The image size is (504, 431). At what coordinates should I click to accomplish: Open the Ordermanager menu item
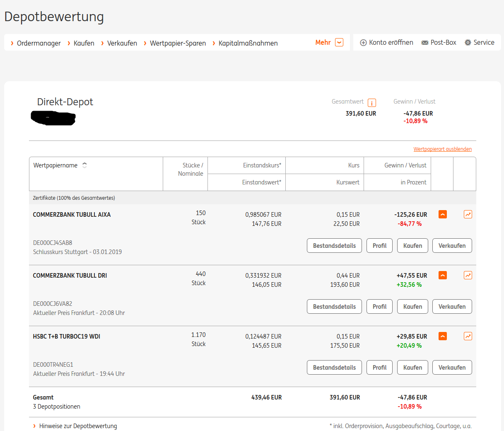[x=39, y=43]
